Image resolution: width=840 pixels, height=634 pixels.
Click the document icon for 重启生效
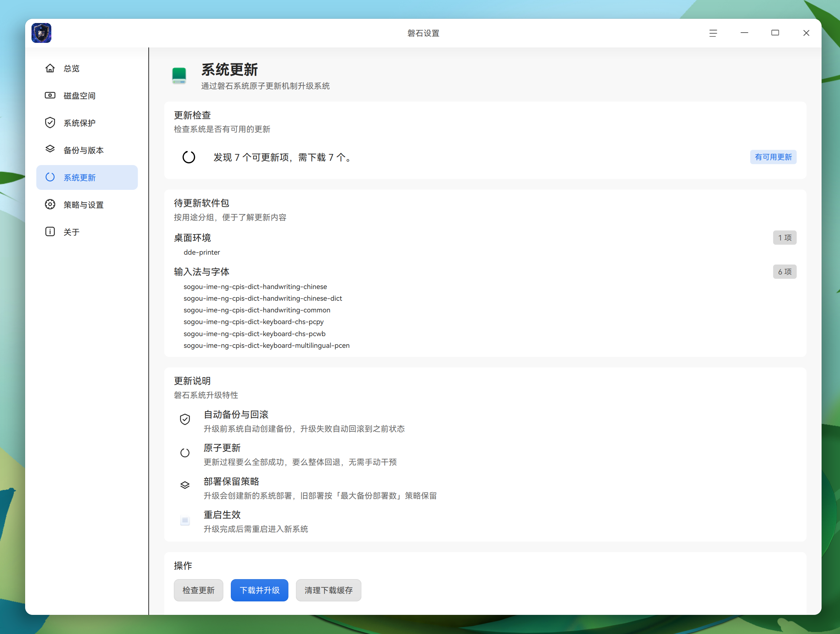(x=185, y=520)
